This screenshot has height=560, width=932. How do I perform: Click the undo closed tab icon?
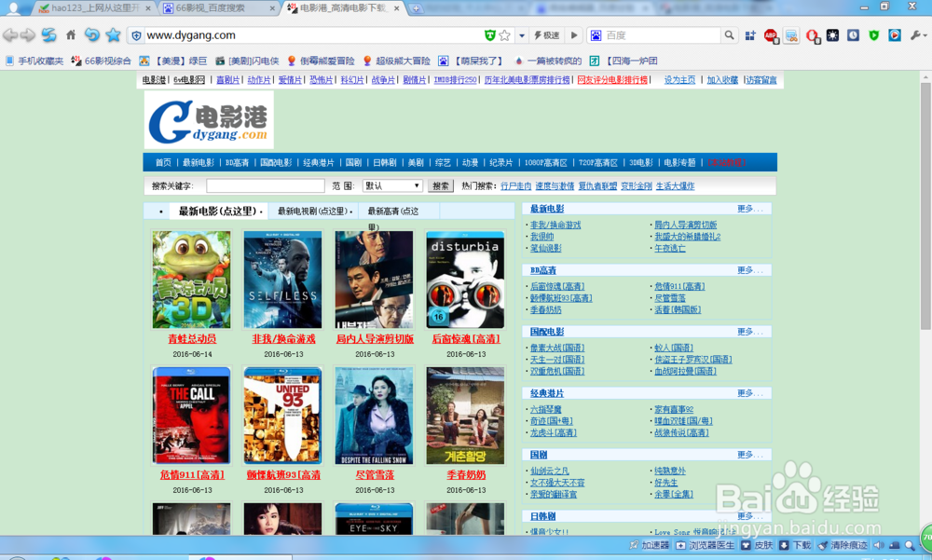pyautogui.click(x=91, y=35)
